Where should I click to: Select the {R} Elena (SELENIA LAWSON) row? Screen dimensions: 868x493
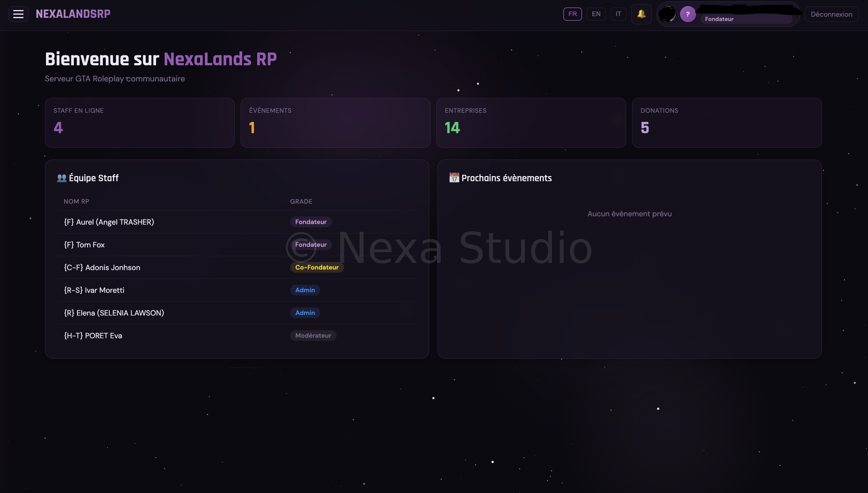coord(237,313)
